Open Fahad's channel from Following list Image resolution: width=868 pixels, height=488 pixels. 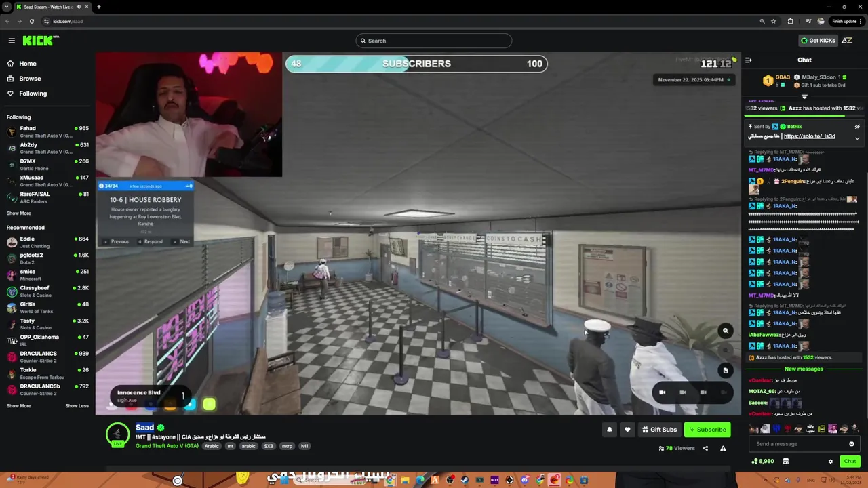pos(47,131)
